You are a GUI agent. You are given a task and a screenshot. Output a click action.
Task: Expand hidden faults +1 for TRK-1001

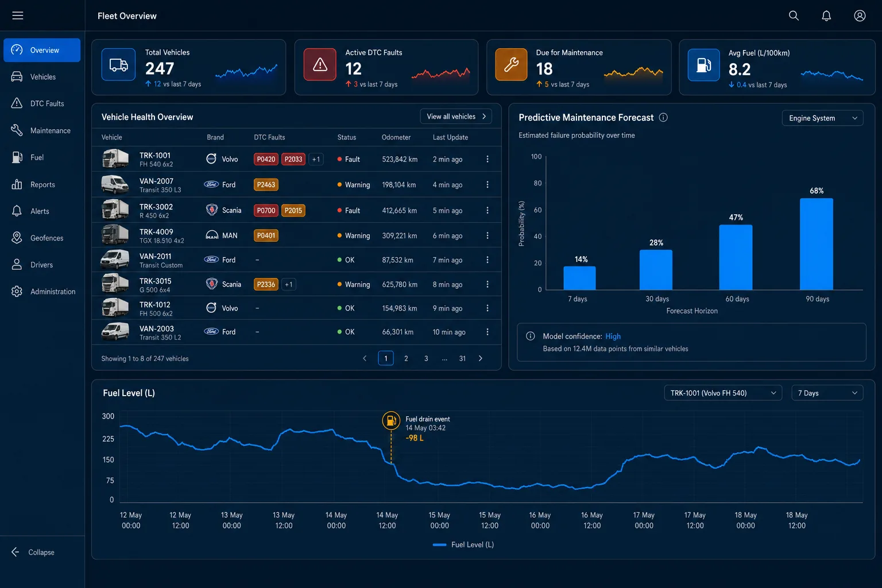(316, 159)
